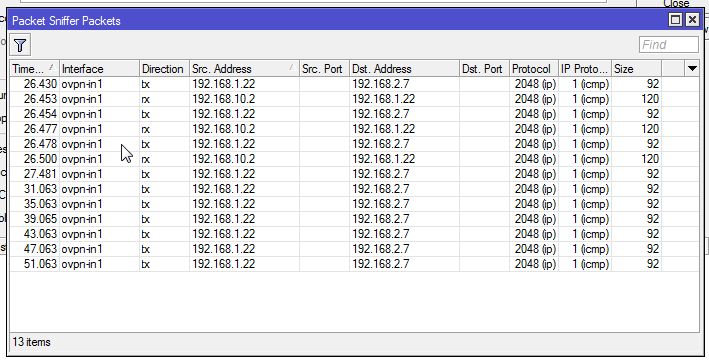Image resolution: width=709 pixels, height=362 pixels.
Task: Click rx direction in the 26.453 row
Action: [146, 99]
